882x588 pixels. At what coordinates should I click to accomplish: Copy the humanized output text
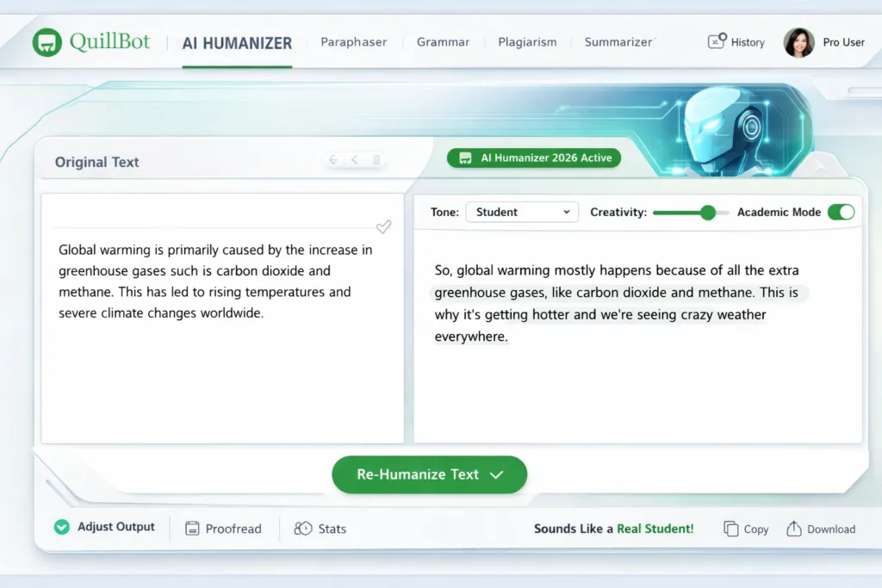[x=744, y=529]
